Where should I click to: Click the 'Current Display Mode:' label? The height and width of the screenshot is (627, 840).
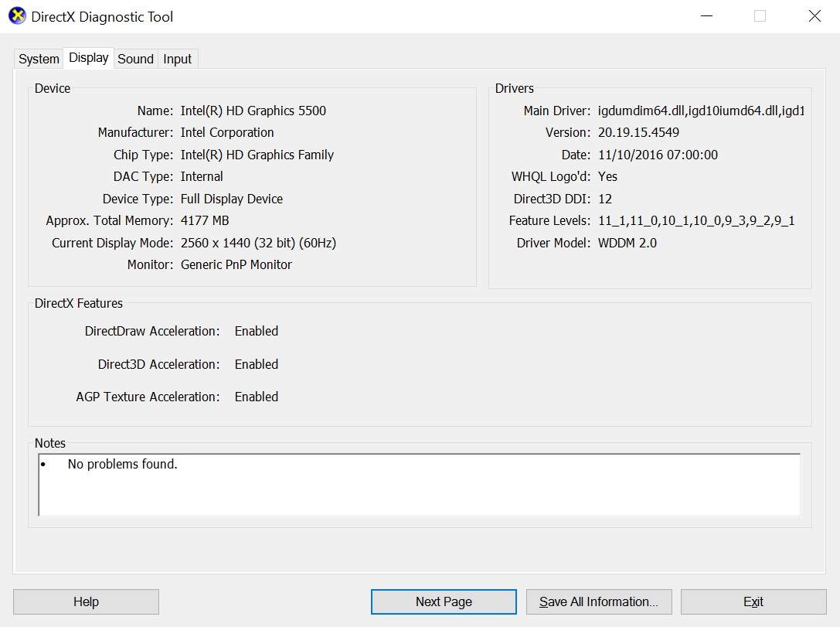[113, 243]
